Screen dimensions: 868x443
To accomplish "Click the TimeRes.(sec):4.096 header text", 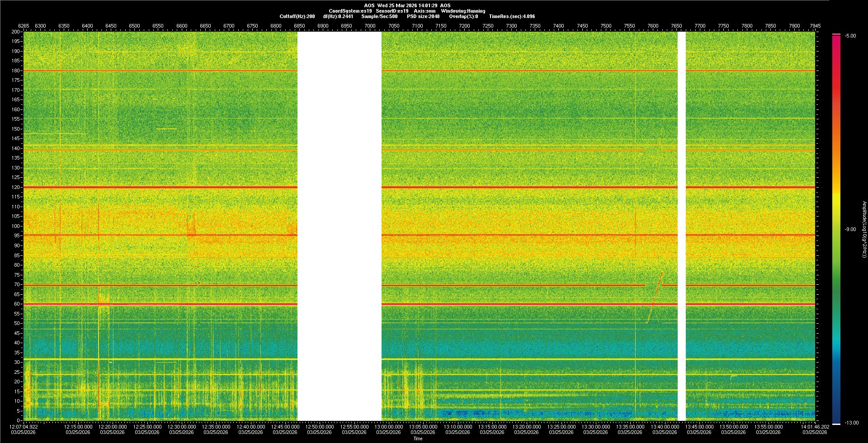I will [512, 16].
